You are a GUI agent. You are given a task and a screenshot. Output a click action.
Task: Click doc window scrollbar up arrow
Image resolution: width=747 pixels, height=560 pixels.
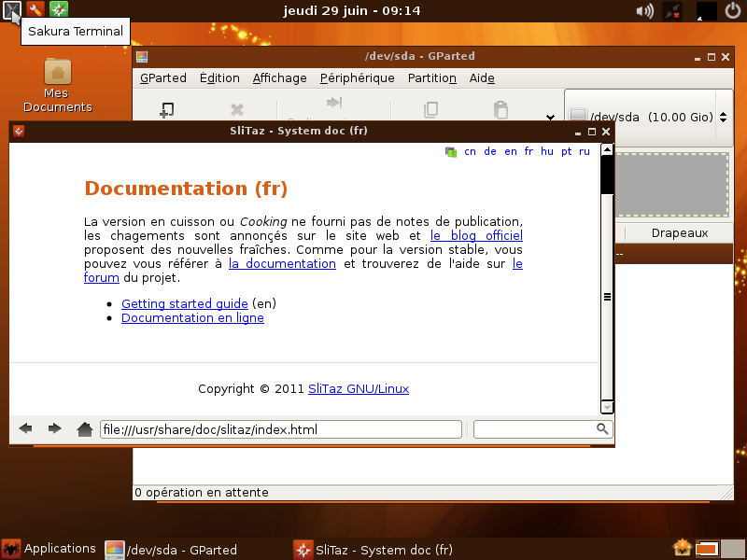[607, 150]
